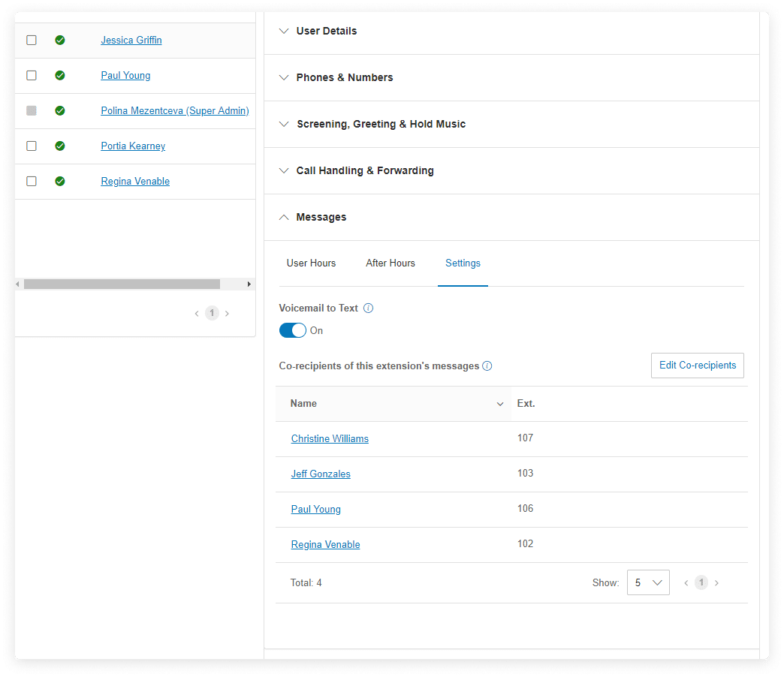Click the horizontal scrollbar right arrow

click(250, 284)
